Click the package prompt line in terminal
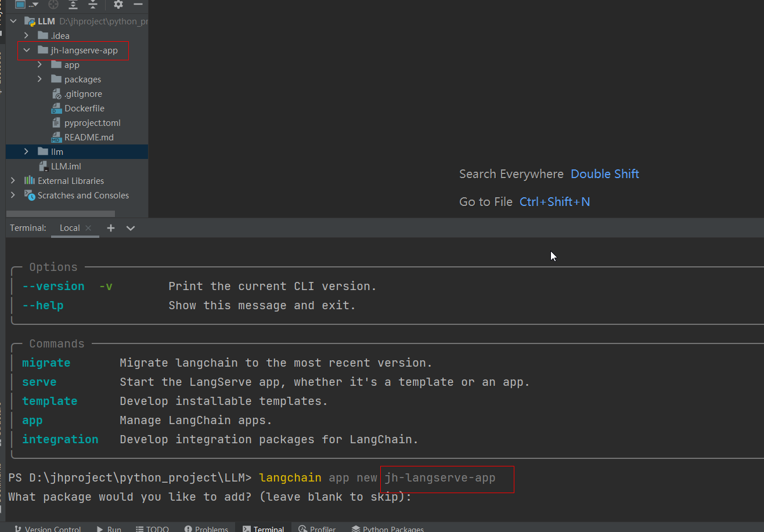 tap(210, 497)
